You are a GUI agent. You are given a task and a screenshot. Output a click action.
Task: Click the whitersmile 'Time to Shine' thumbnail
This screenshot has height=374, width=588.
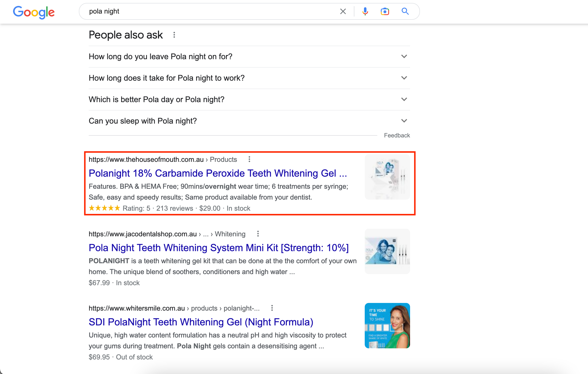click(x=387, y=325)
